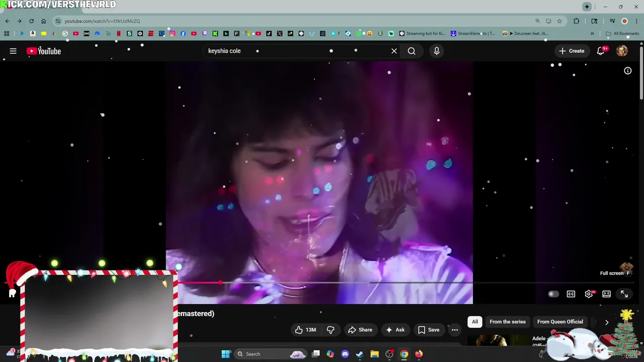Zoom icon in the address bar
This screenshot has height=362, width=644.
click(x=537, y=21)
